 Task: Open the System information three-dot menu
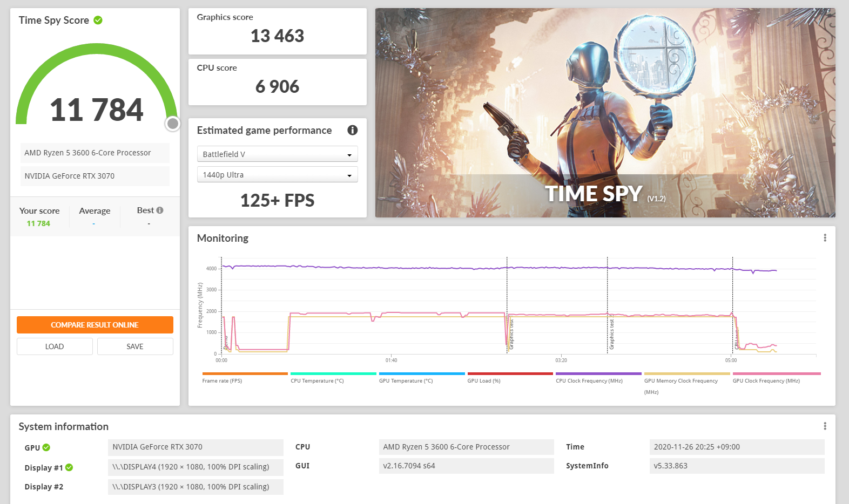click(825, 426)
